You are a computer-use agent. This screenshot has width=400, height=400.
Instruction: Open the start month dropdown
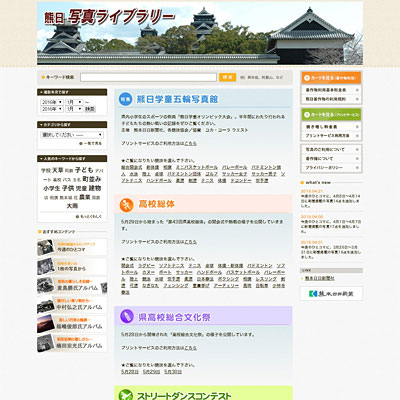(x=74, y=102)
